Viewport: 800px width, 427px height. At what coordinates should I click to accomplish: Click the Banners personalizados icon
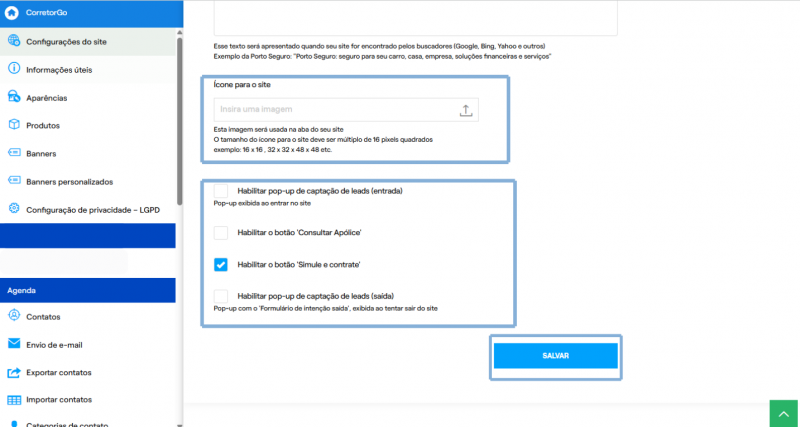pyautogui.click(x=14, y=181)
